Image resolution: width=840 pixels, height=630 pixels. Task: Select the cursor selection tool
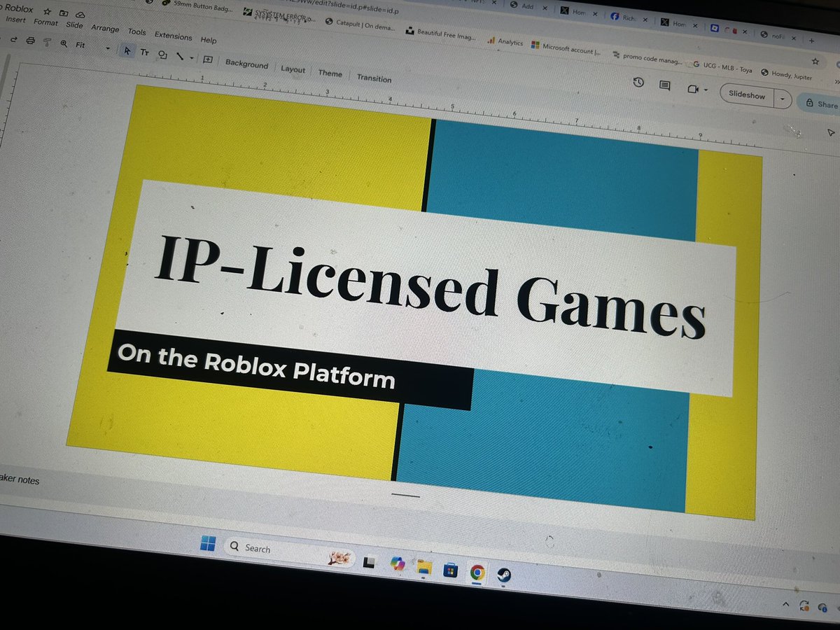[127, 50]
